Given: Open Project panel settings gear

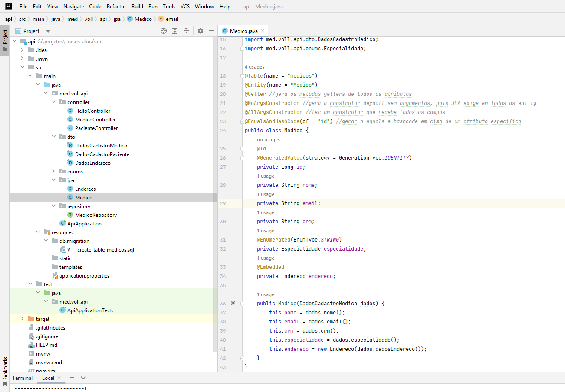Looking at the screenshot, I should (200, 31).
